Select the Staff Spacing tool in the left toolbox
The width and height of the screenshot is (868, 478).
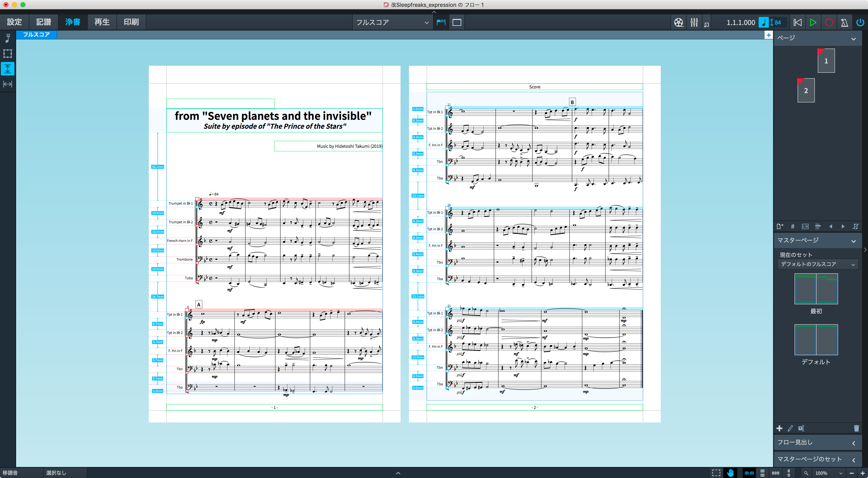pyautogui.click(x=7, y=69)
